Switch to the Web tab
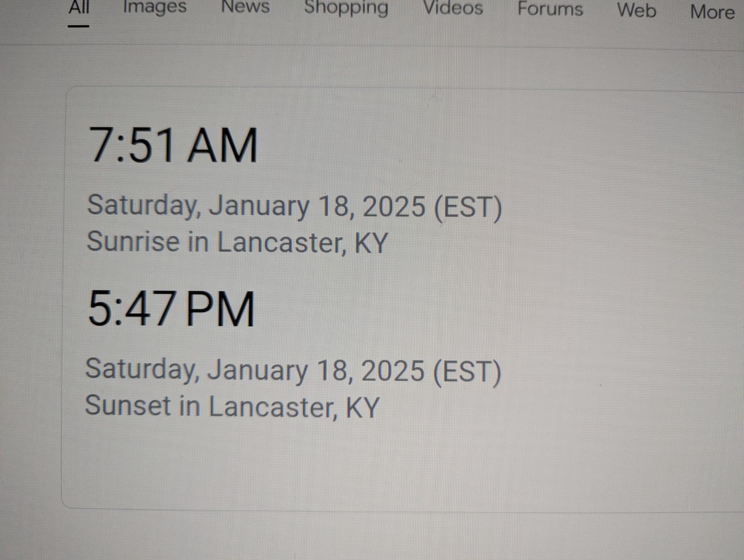Image resolution: width=744 pixels, height=560 pixels. tap(637, 10)
